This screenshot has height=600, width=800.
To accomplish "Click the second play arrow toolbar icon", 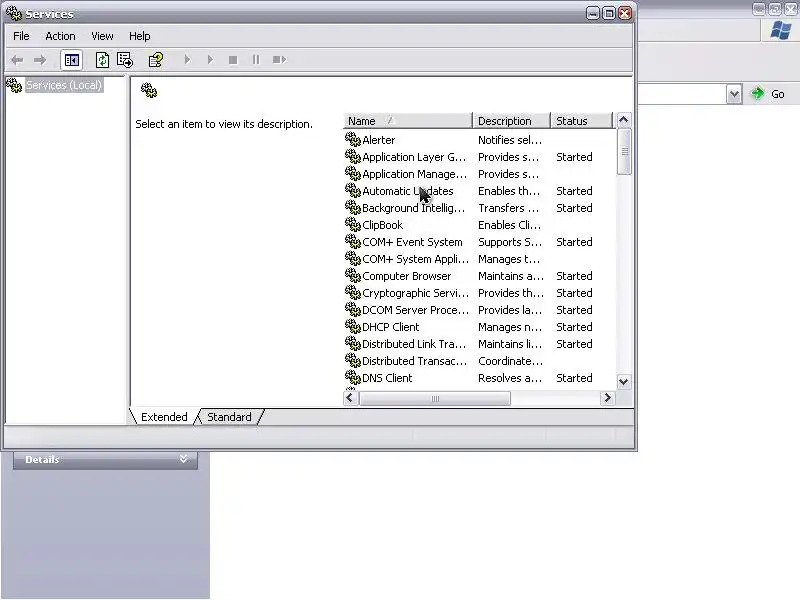I will tap(210, 60).
